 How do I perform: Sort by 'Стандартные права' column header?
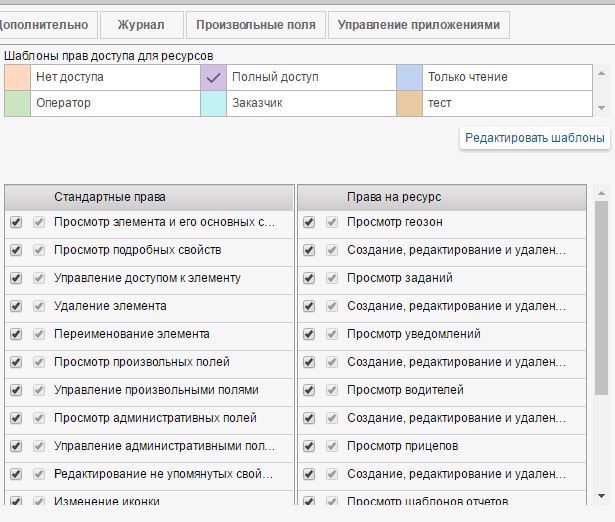click(x=110, y=197)
